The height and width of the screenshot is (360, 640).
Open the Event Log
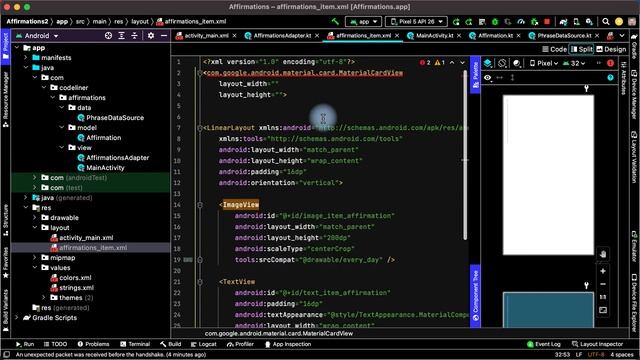544,344
